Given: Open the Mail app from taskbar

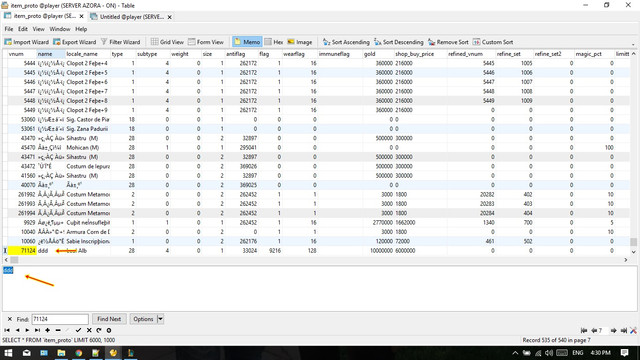Looking at the screenshot, I should pyautogui.click(x=27, y=353).
